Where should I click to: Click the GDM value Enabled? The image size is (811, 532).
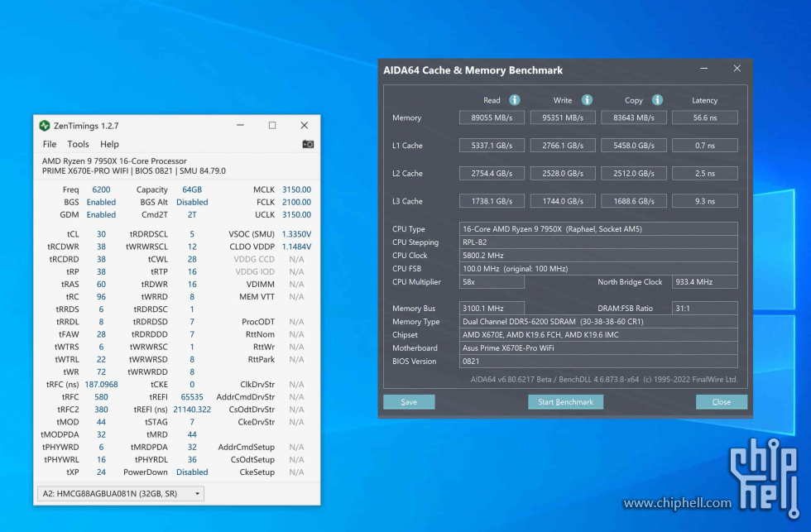tap(101, 214)
